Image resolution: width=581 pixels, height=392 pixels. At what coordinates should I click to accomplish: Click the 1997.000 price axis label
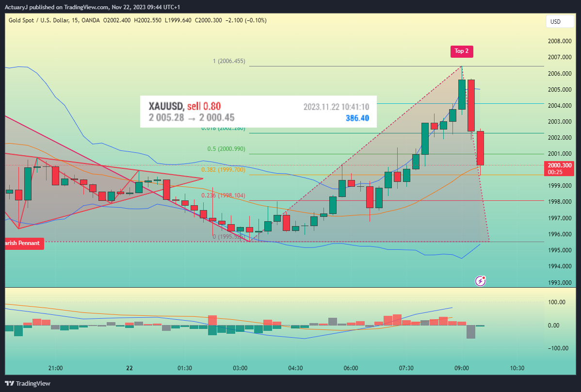tap(560, 218)
